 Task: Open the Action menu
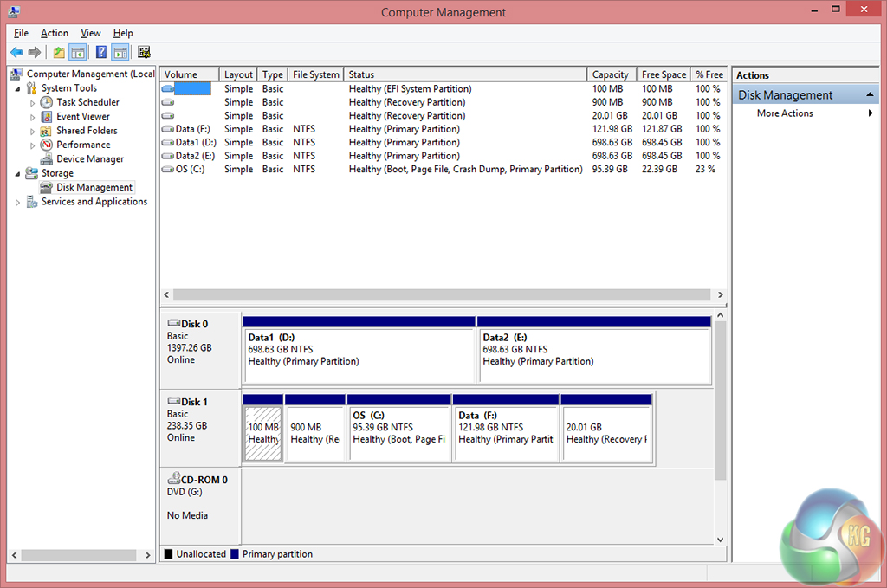pyautogui.click(x=55, y=33)
